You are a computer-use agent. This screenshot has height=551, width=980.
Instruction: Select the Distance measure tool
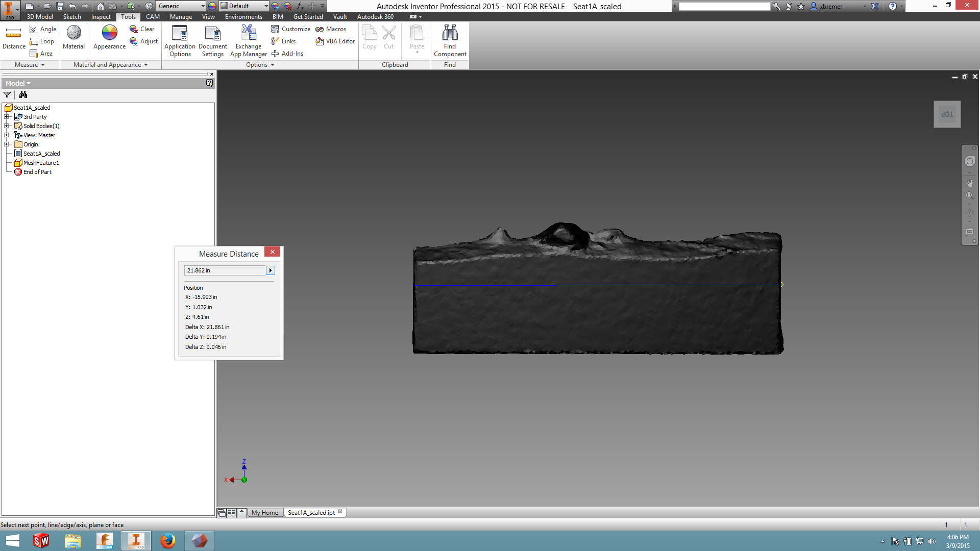tap(14, 38)
